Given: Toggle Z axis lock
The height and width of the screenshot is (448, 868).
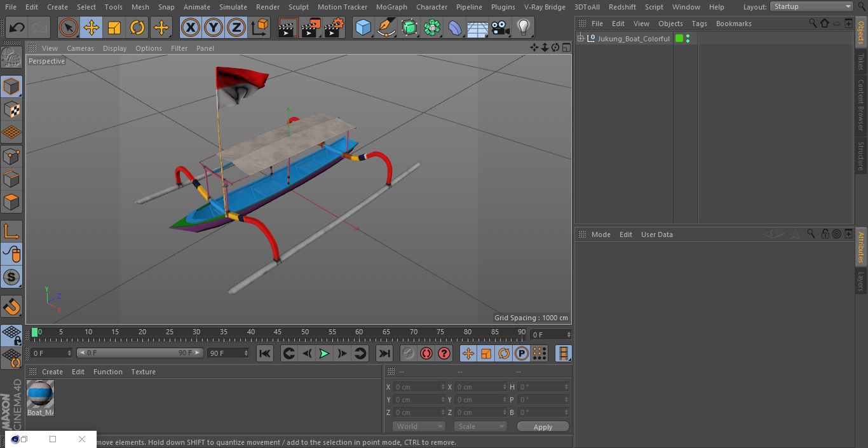Looking at the screenshot, I should click(x=236, y=27).
